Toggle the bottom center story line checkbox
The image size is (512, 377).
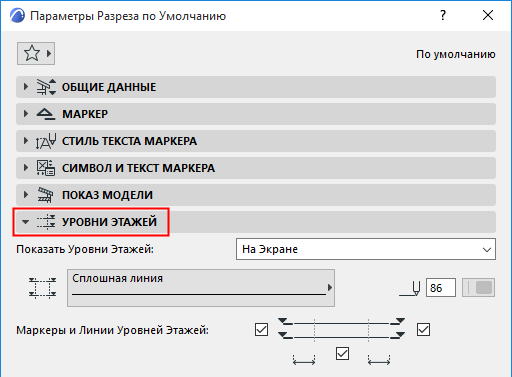[x=342, y=354]
